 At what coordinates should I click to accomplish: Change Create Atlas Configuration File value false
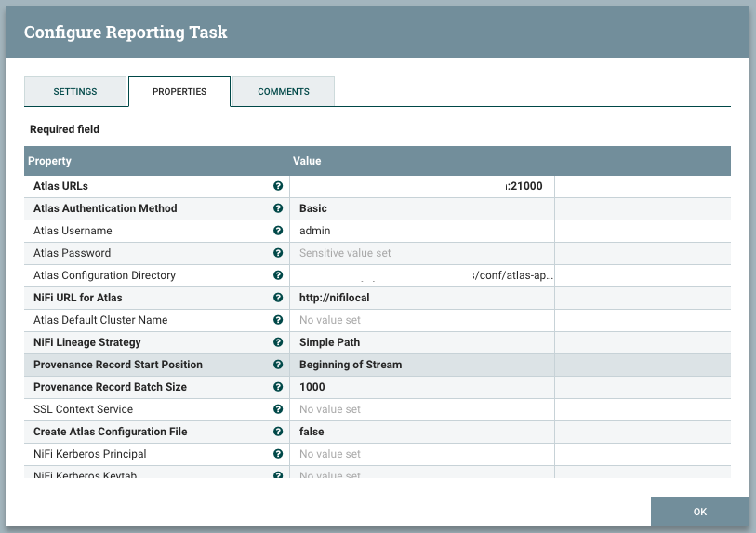(x=422, y=432)
